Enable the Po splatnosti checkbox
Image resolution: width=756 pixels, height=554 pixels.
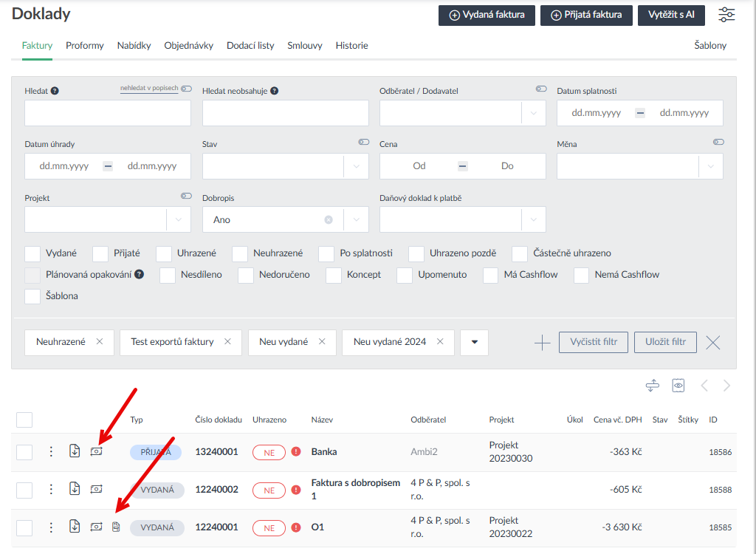[x=326, y=253]
